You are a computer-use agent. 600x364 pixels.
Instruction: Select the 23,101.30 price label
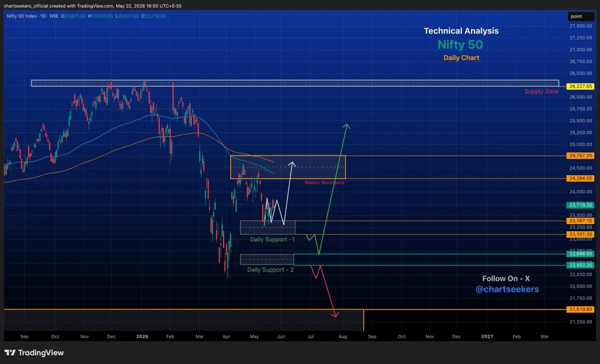click(x=580, y=234)
